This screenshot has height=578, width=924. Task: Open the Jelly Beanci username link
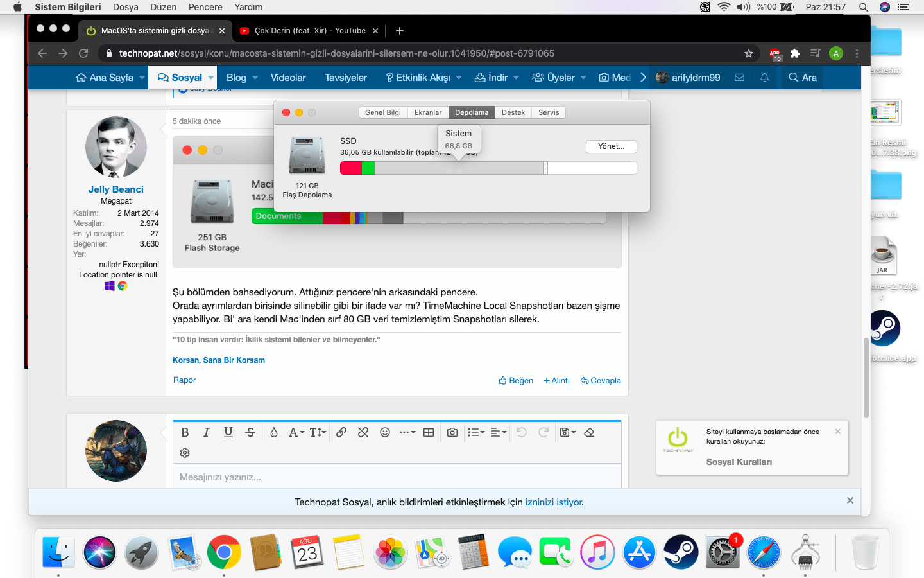[116, 189]
